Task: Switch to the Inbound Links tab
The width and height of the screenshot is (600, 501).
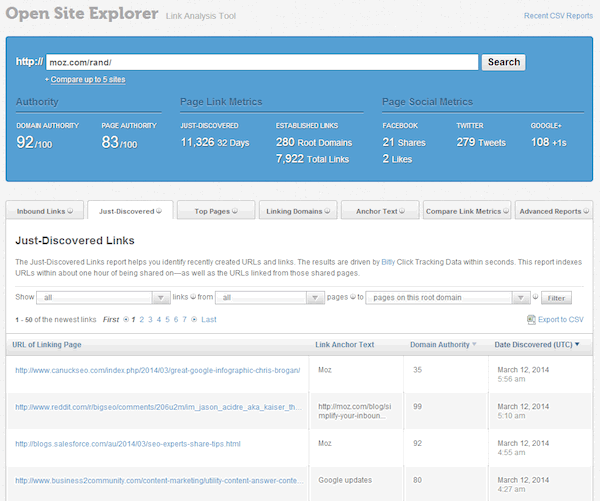Action: click(44, 211)
